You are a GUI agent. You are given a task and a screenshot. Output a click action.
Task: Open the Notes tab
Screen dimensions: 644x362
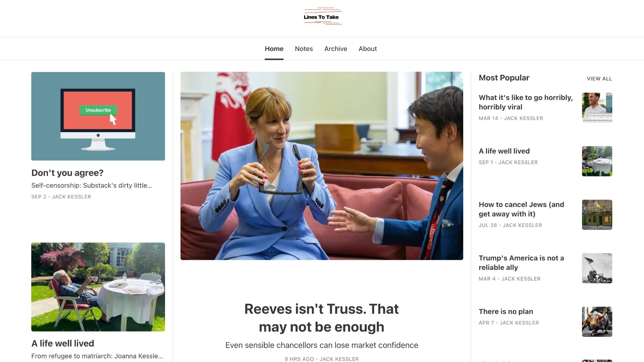tap(304, 49)
